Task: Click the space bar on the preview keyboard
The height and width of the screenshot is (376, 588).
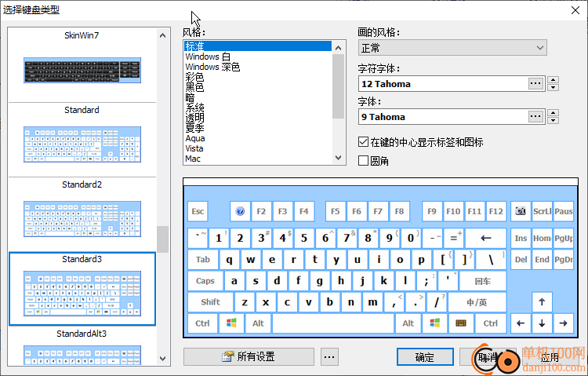Action: 333,323
